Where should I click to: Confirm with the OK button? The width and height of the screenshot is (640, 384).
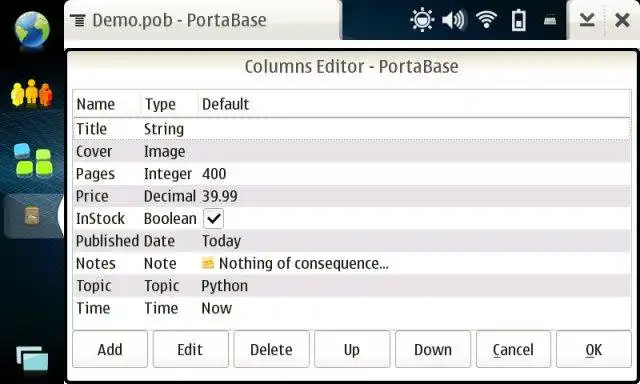click(593, 349)
